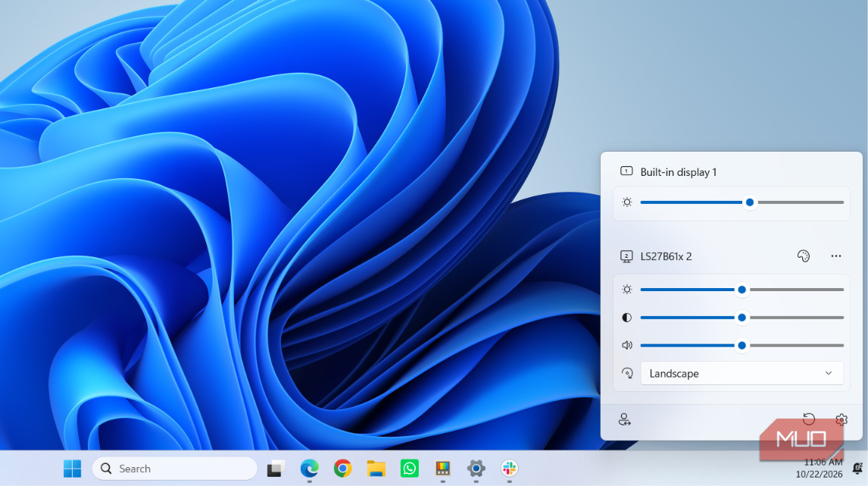Click the unison sync icon at the panel's bottom left
Image resolution: width=868 pixels, height=486 pixels.
[x=624, y=419]
